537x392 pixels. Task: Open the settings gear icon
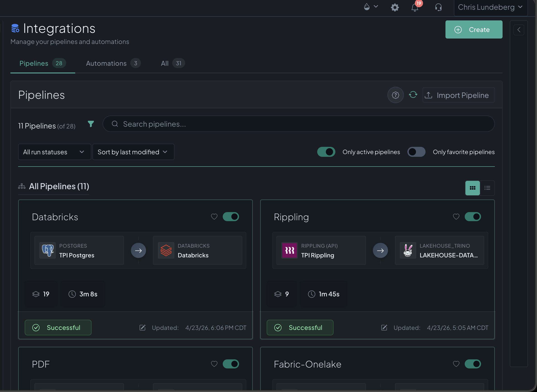395,7
